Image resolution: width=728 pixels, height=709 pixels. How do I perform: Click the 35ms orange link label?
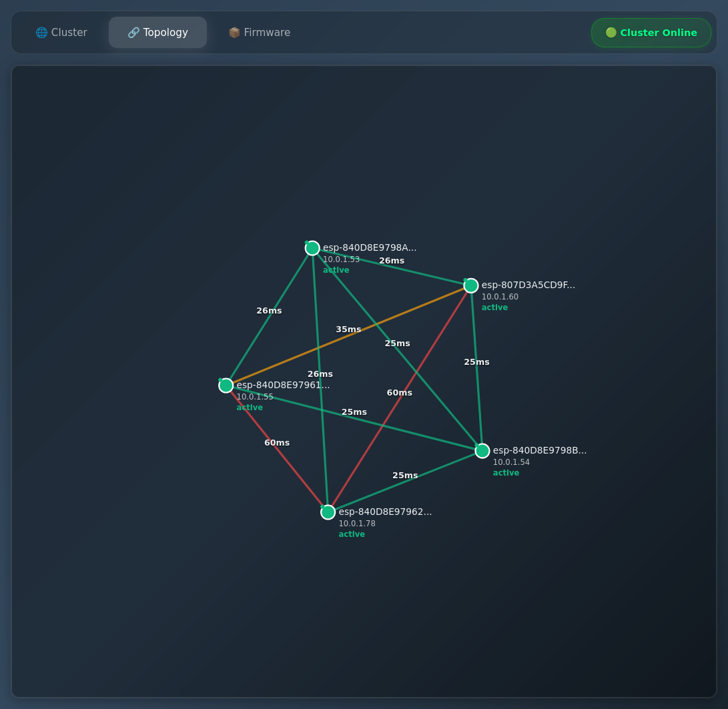(x=348, y=329)
